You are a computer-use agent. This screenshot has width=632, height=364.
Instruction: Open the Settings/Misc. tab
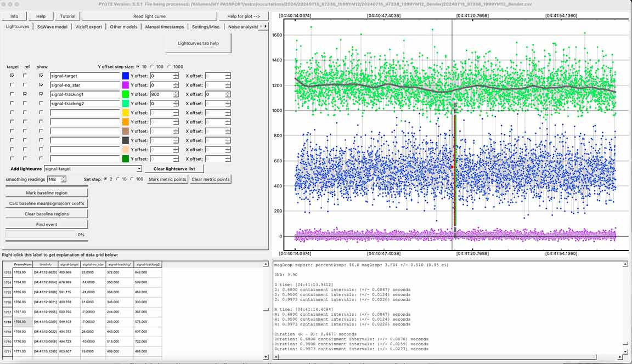[x=206, y=27]
